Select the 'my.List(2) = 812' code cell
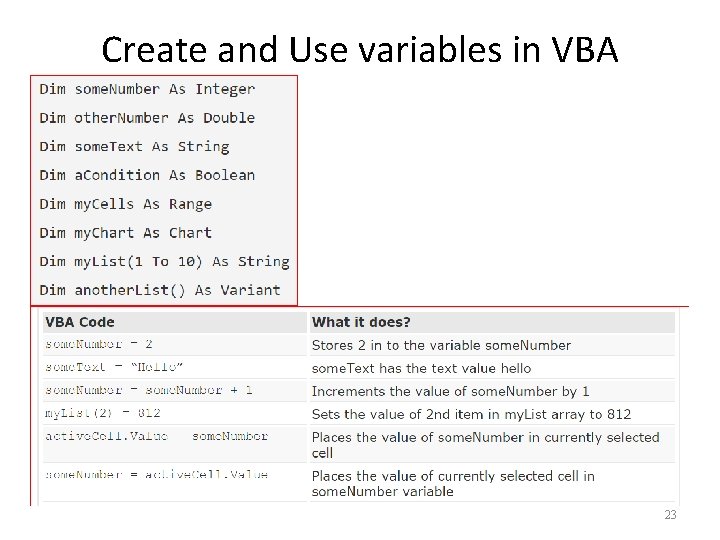The image size is (720, 540). (x=103, y=413)
